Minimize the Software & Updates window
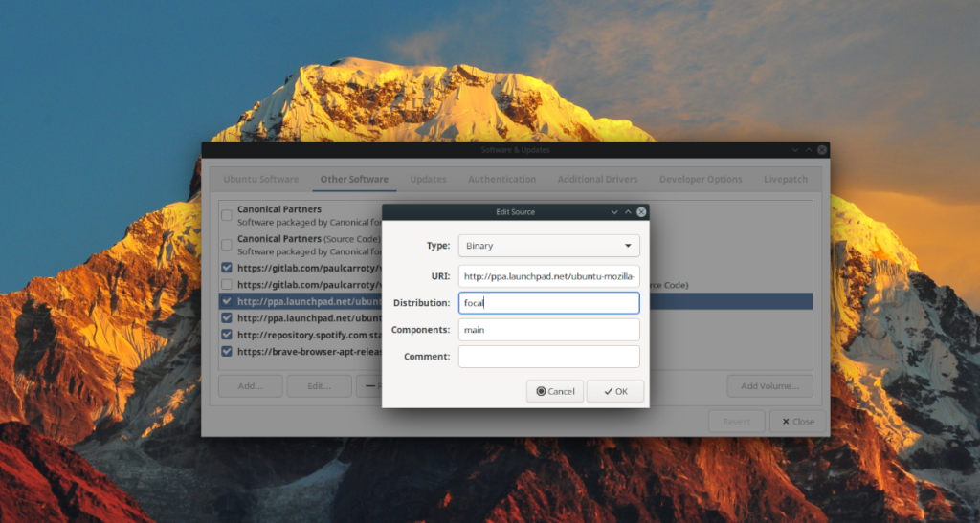Viewport: 980px width, 523px height. coord(795,150)
